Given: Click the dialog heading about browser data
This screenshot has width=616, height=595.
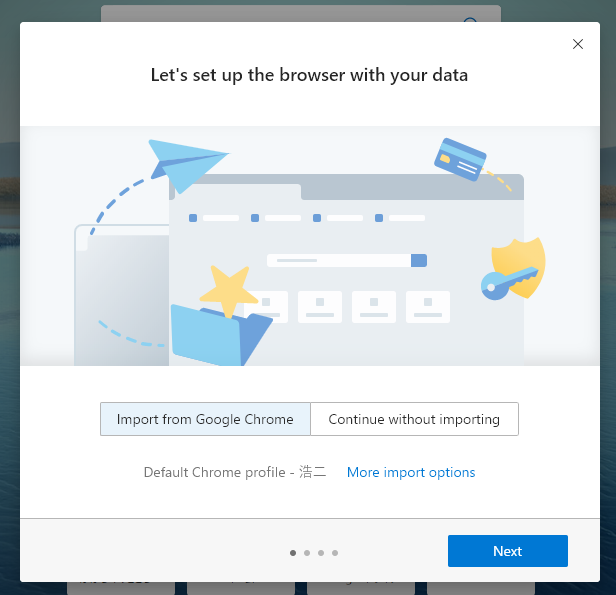Looking at the screenshot, I should coord(309,75).
